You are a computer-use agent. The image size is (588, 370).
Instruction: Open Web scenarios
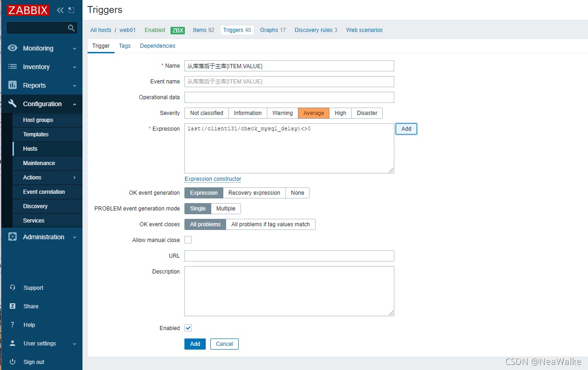click(x=364, y=30)
